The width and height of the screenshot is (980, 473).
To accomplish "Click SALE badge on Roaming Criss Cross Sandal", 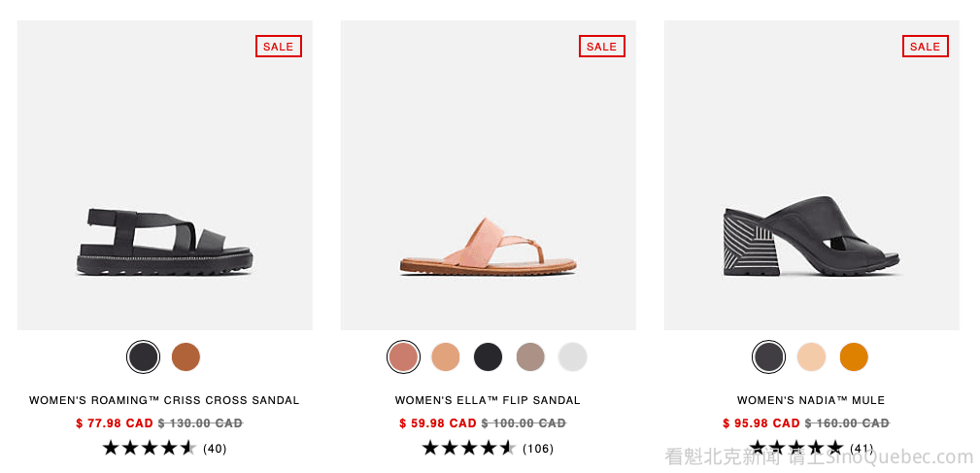I will click(279, 47).
